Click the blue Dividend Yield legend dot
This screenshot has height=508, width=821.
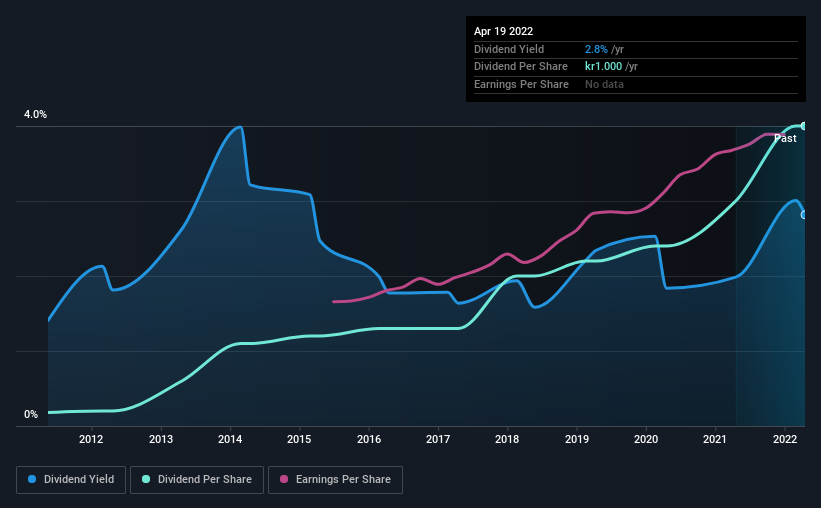(x=32, y=479)
